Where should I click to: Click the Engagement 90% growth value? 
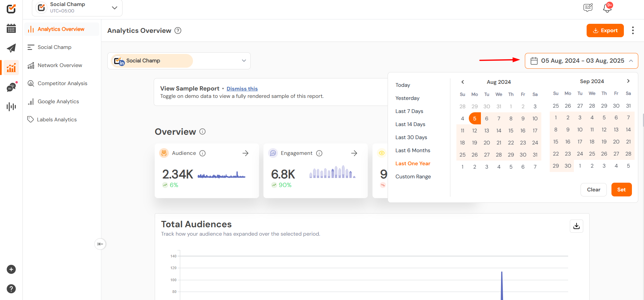285,185
